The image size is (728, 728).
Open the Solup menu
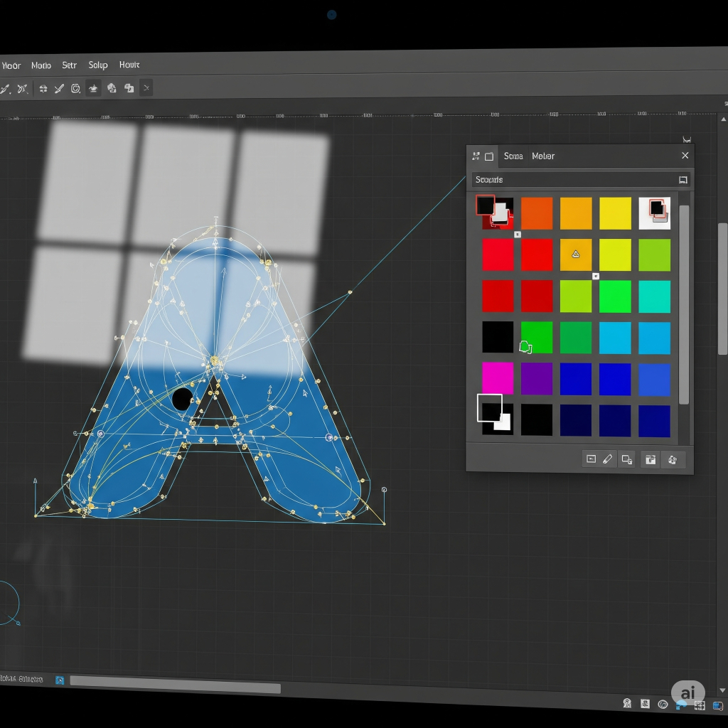98,65
